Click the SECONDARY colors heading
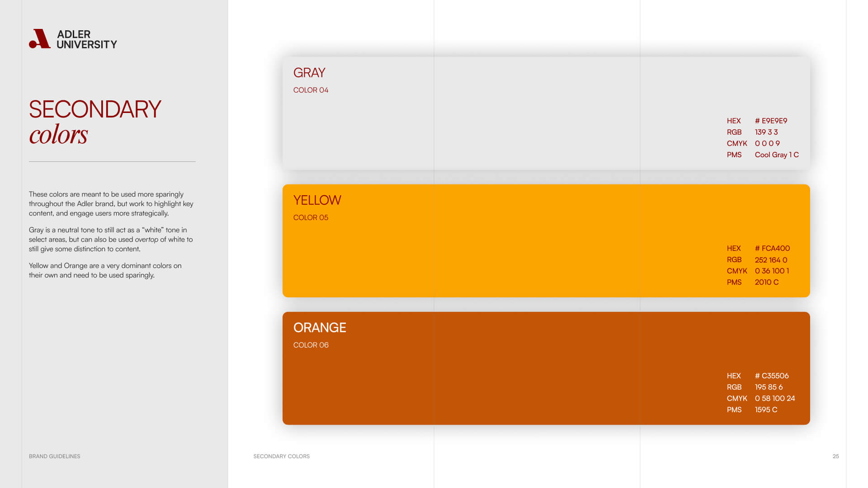868x488 pixels. click(94, 122)
